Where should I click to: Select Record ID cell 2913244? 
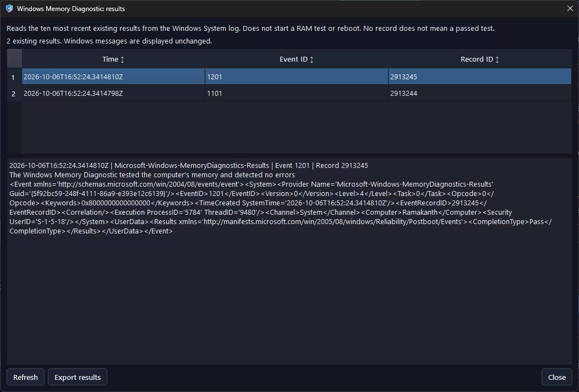click(480, 94)
